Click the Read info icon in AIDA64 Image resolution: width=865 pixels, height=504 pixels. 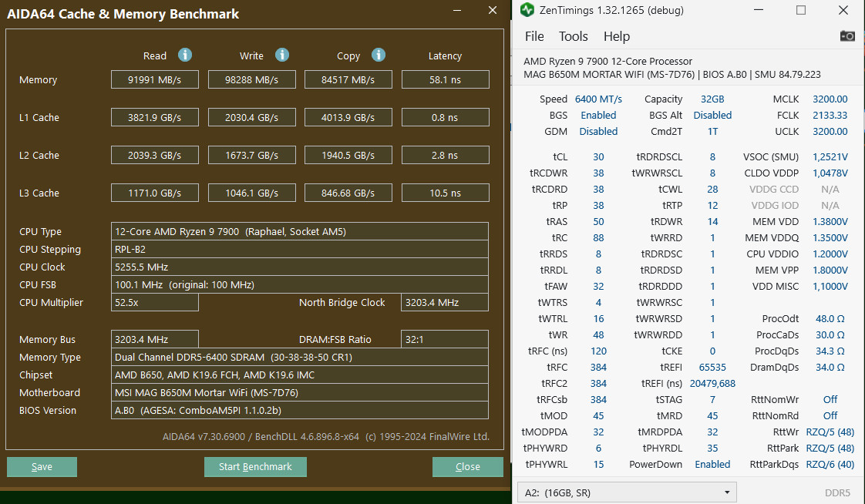185,55
